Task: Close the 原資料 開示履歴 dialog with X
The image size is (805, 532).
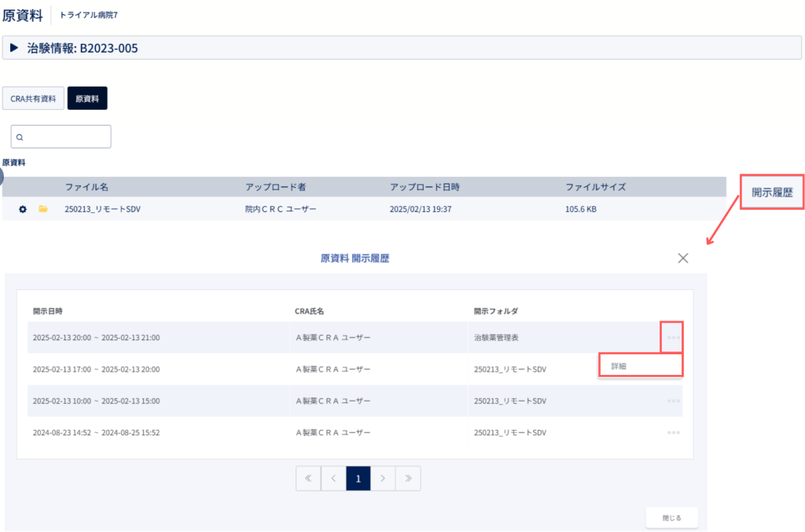Action: click(683, 258)
